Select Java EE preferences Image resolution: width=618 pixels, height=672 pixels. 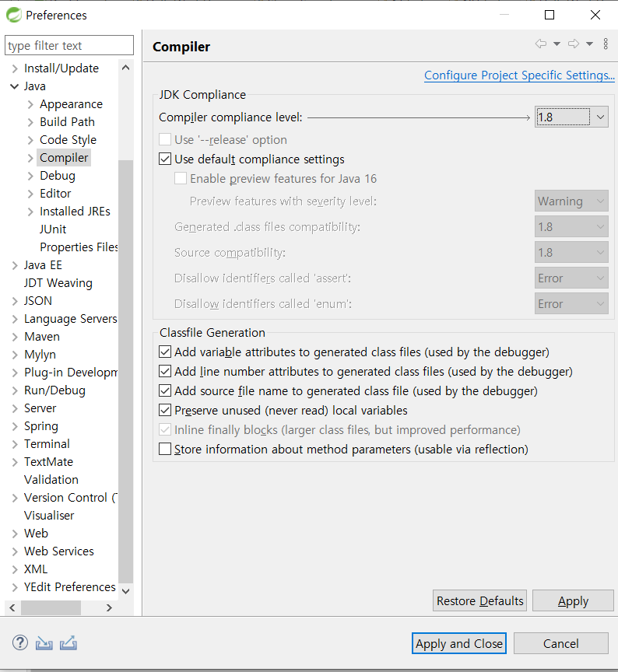43,265
